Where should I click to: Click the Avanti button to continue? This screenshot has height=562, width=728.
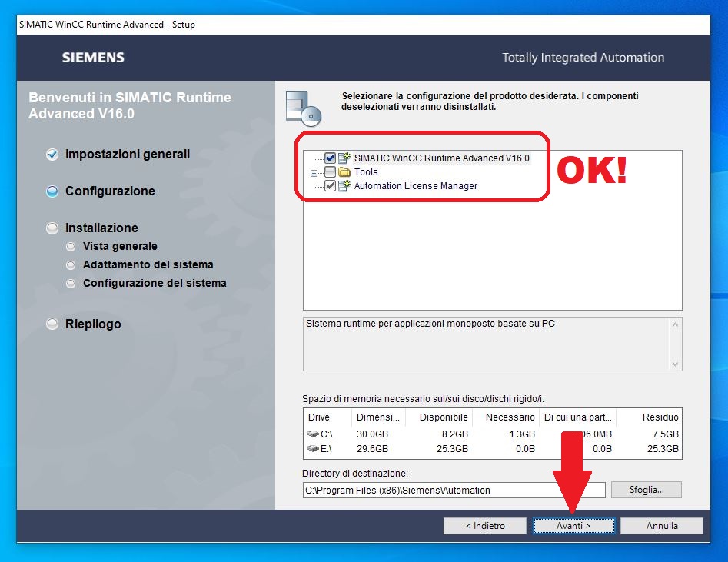573,526
